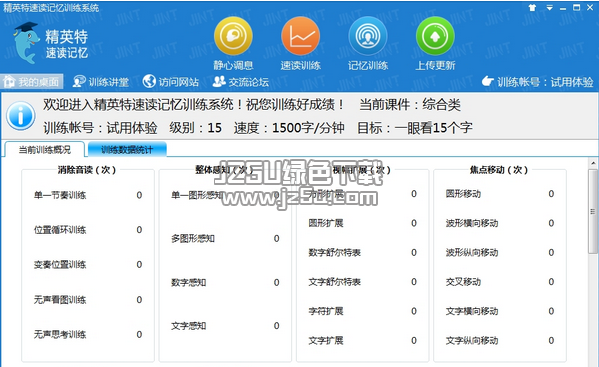
Task: Click 波形纵向移动 row text
Action: [472, 252]
